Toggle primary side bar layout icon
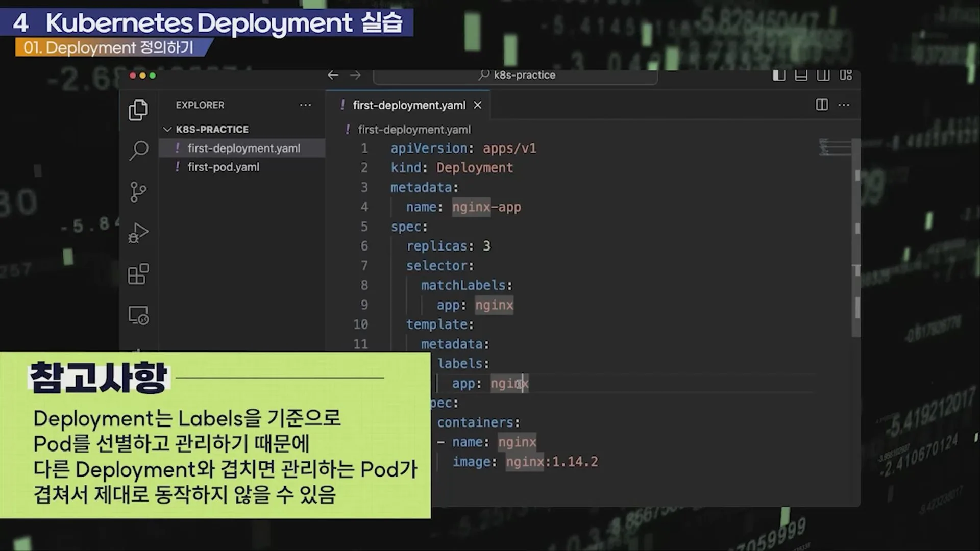980x551 pixels. 779,76
